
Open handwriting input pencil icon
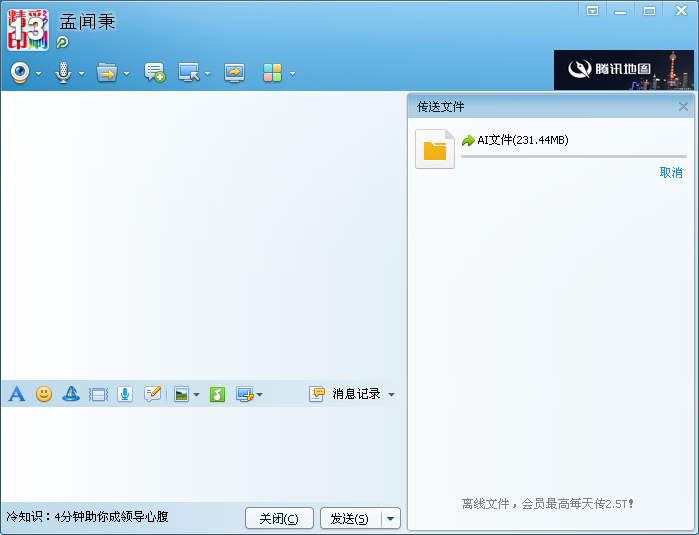[152, 394]
